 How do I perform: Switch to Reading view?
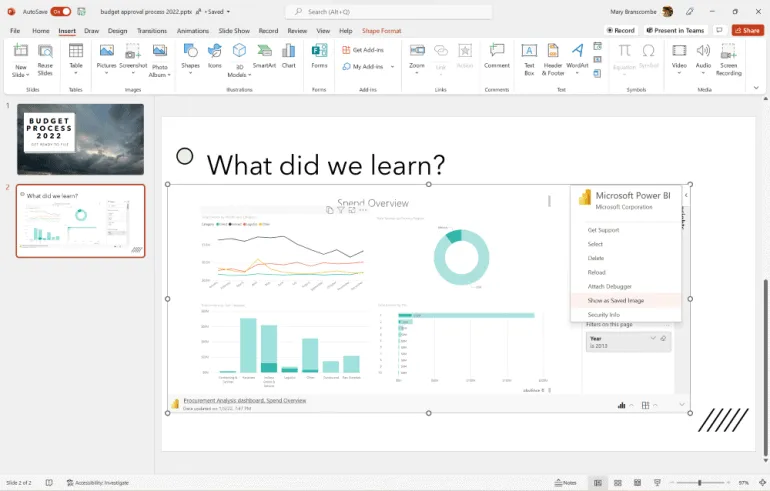point(637,483)
